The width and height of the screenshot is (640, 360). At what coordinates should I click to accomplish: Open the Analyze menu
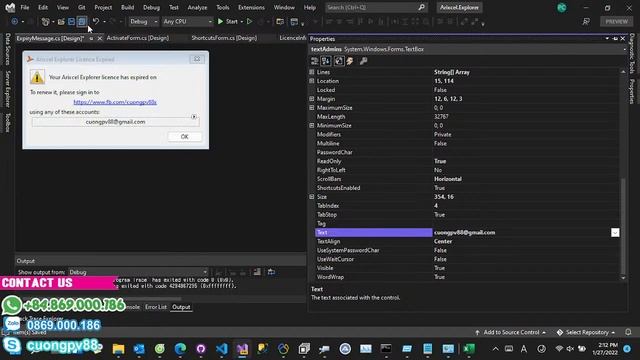pos(197,7)
